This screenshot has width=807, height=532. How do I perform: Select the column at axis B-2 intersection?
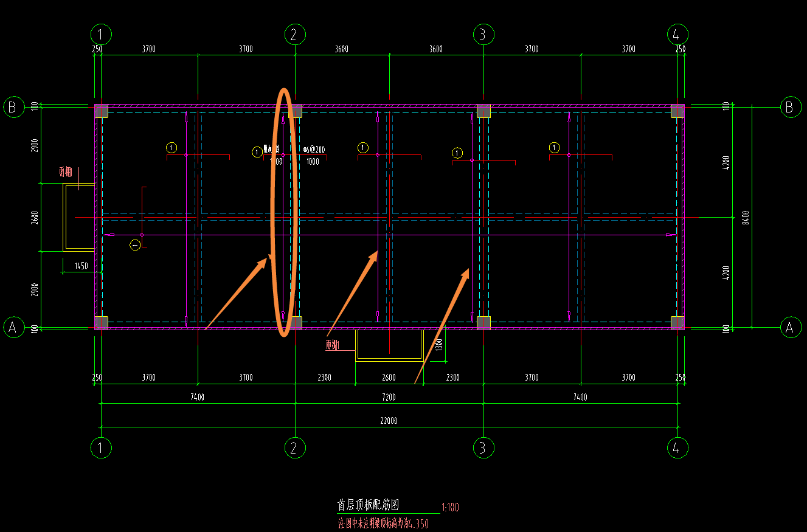click(x=295, y=111)
